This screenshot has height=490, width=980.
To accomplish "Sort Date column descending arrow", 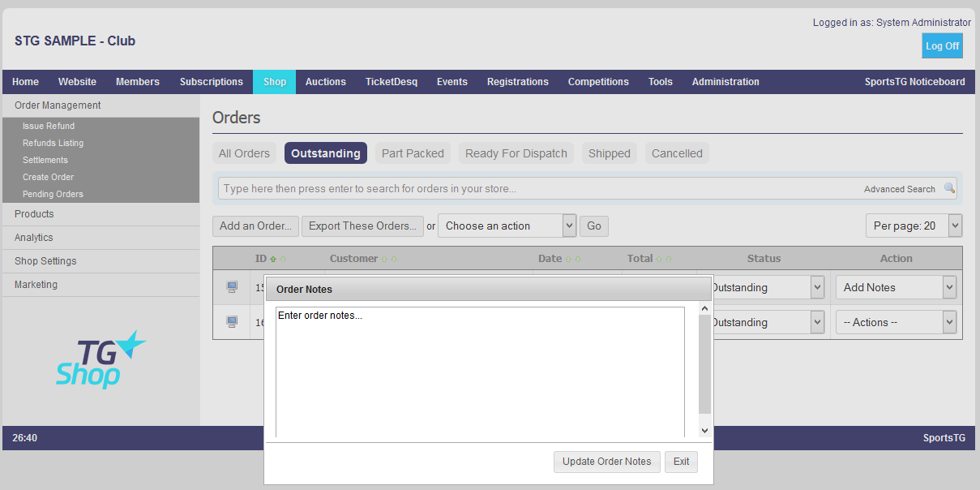I will [x=578, y=260].
